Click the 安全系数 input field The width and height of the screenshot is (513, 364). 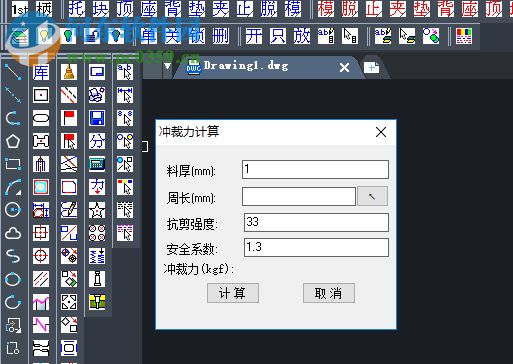(x=316, y=247)
